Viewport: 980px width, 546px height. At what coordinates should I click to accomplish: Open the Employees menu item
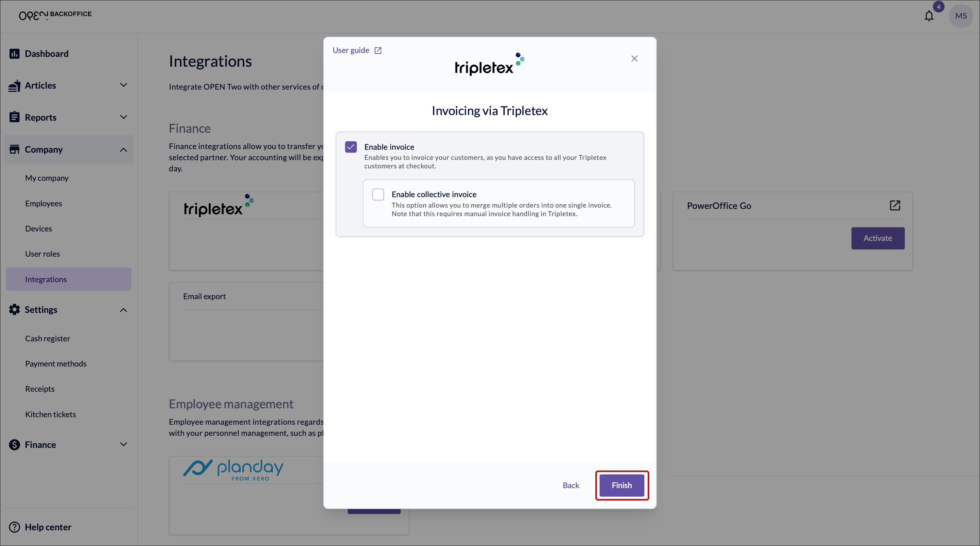(x=44, y=203)
